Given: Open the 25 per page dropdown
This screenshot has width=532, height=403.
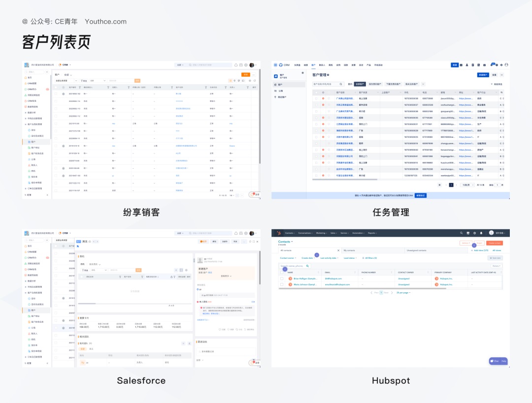Looking at the screenshot, I should [403, 292].
